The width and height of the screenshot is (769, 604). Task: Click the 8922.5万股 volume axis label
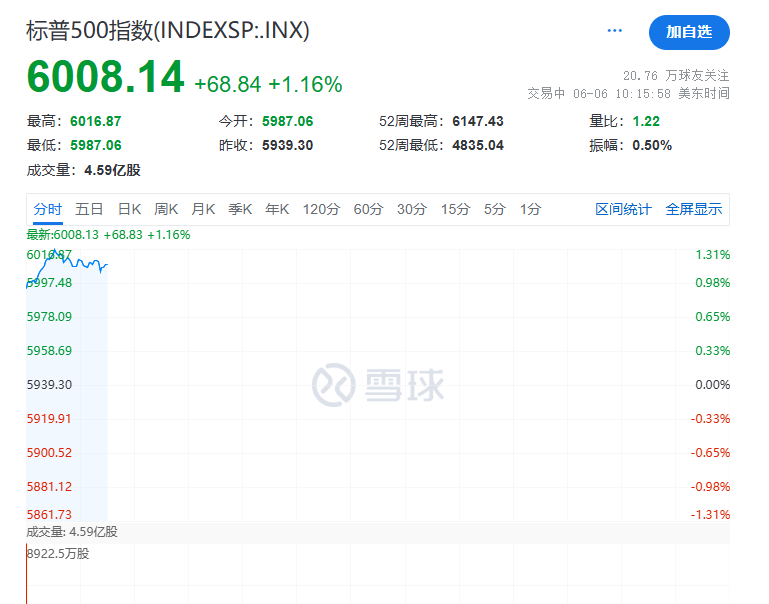point(58,554)
